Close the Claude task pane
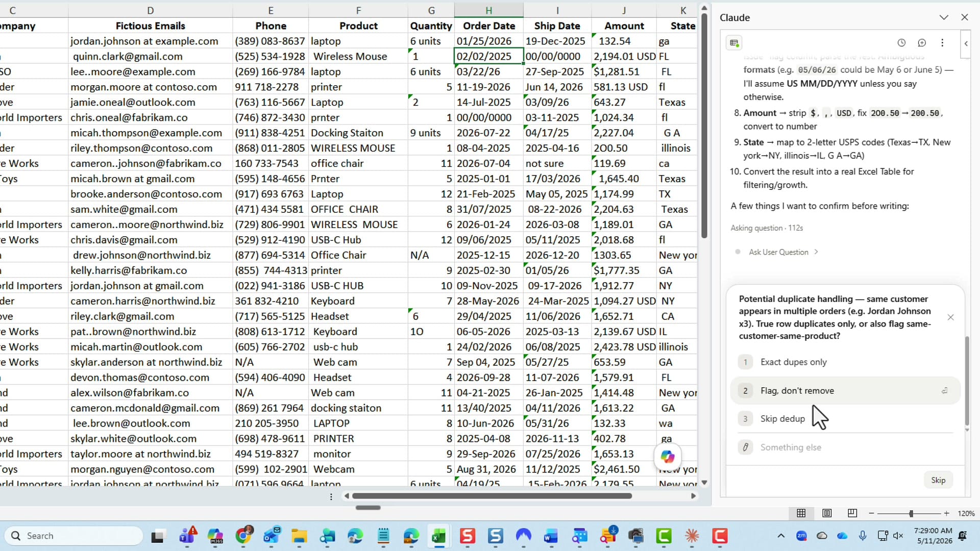Image resolution: width=980 pixels, height=551 pixels. pyautogui.click(x=965, y=17)
